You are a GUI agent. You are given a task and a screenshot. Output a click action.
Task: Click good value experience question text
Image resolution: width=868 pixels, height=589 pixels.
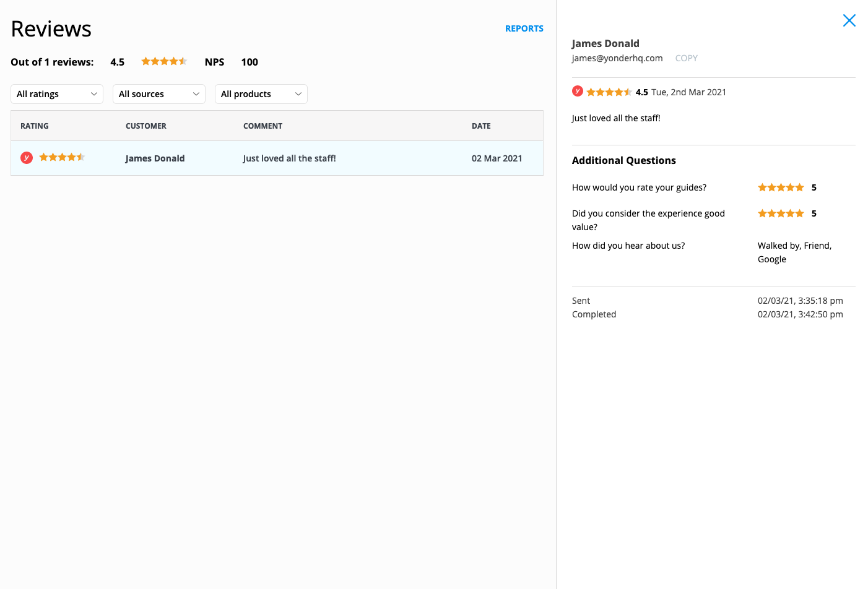pyautogui.click(x=648, y=220)
